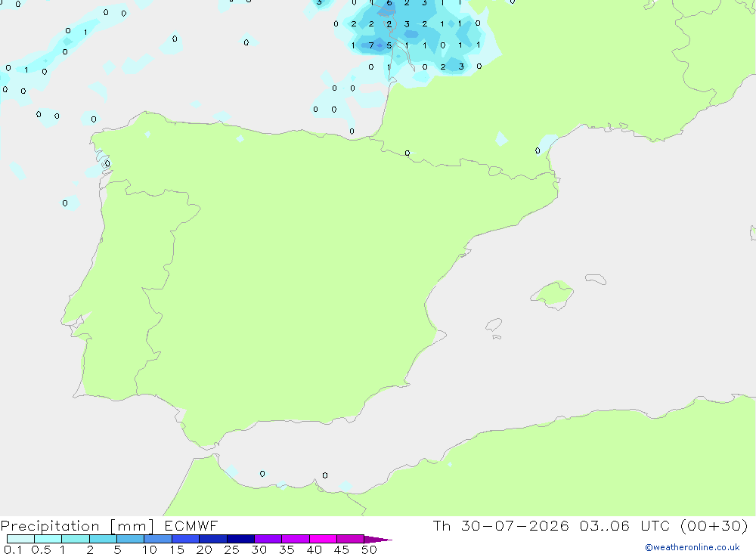Click the 25–30 mm violet legend swatch
The image size is (756, 554).
[240, 539]
